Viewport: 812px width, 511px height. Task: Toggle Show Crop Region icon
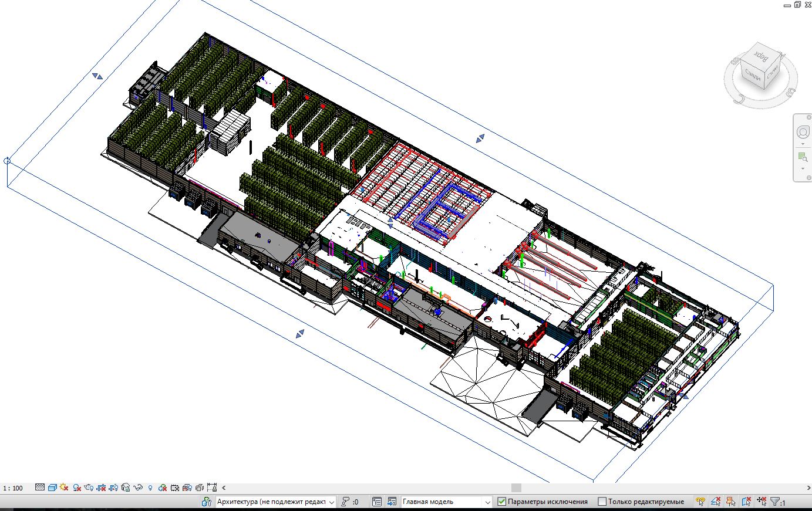114,488
